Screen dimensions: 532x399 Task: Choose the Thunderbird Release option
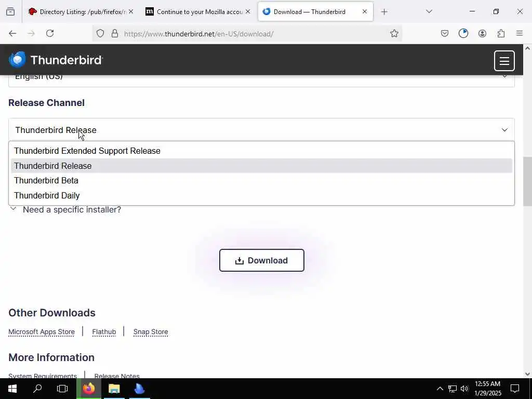[261, 166]
